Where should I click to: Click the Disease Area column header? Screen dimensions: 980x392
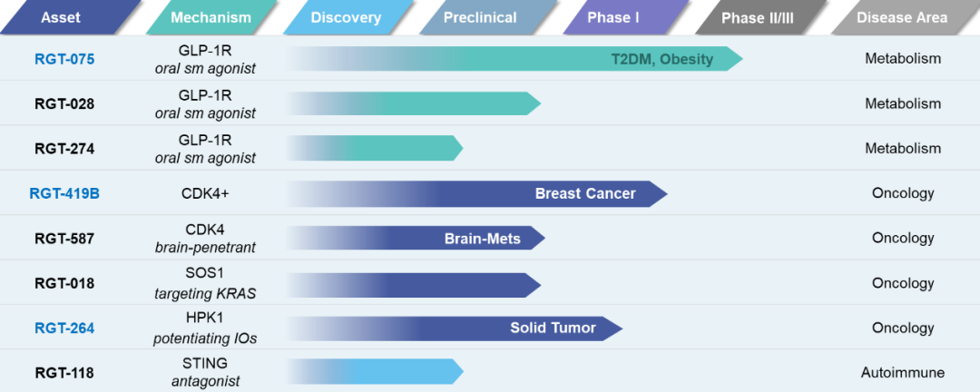901,17
